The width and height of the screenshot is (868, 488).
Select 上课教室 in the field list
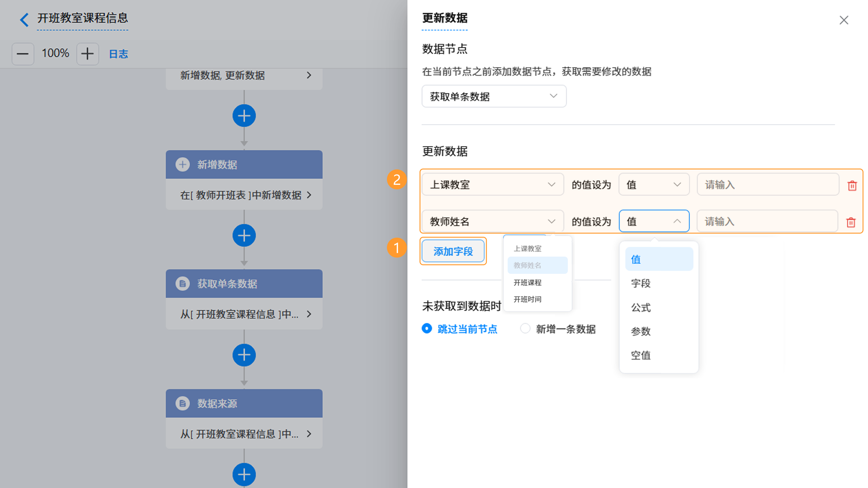click(538, 249)
